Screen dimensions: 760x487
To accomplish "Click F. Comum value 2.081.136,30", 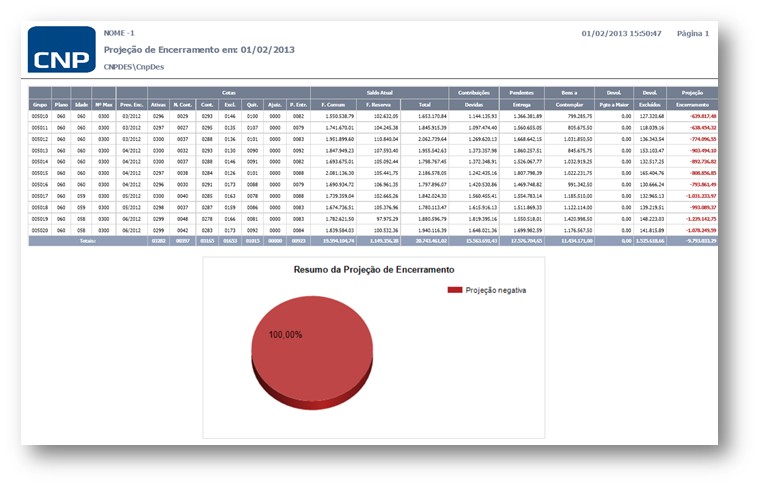I will pyautogui.click(x=340, y=173).
